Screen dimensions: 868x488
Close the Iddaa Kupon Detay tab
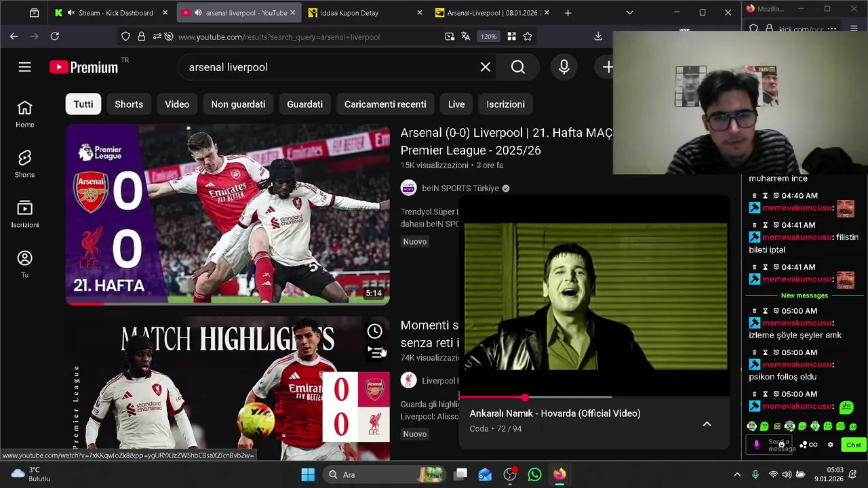(420, 13)
